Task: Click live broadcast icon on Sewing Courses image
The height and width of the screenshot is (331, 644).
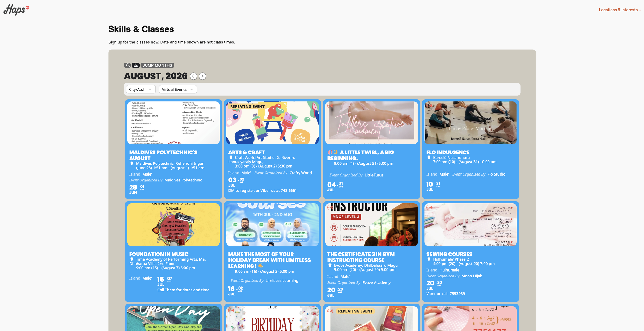Action: [x=429, y=207]
